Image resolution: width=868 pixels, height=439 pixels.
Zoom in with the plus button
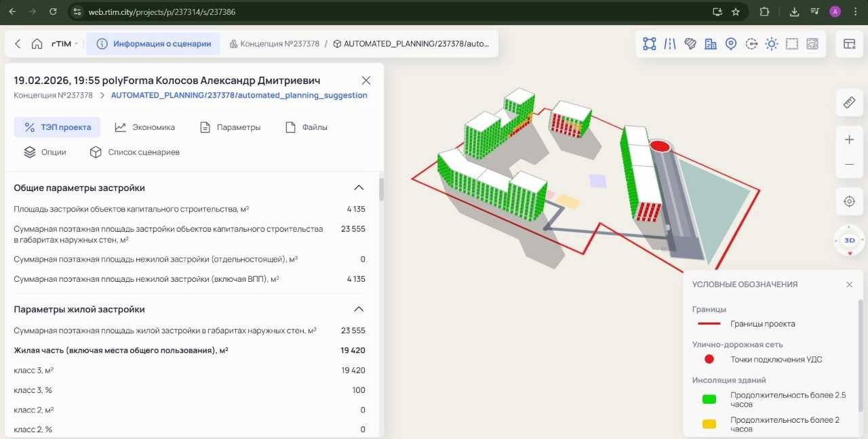(x=849, y=140)
